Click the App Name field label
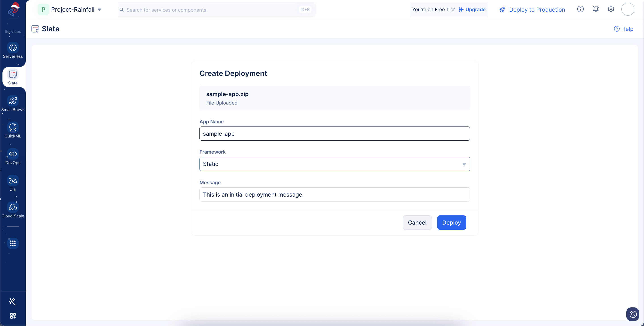This screenshot has width=644, height=326. [212, 122]
